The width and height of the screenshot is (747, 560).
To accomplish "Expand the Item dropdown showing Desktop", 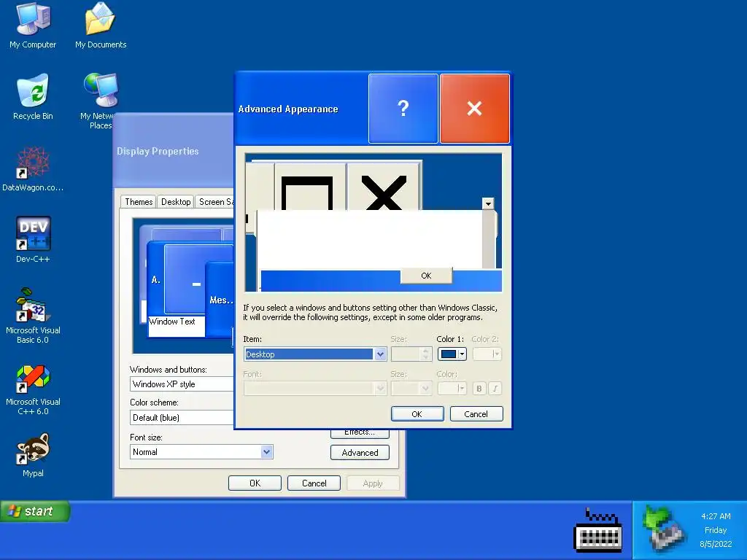I will coord(379,354).
